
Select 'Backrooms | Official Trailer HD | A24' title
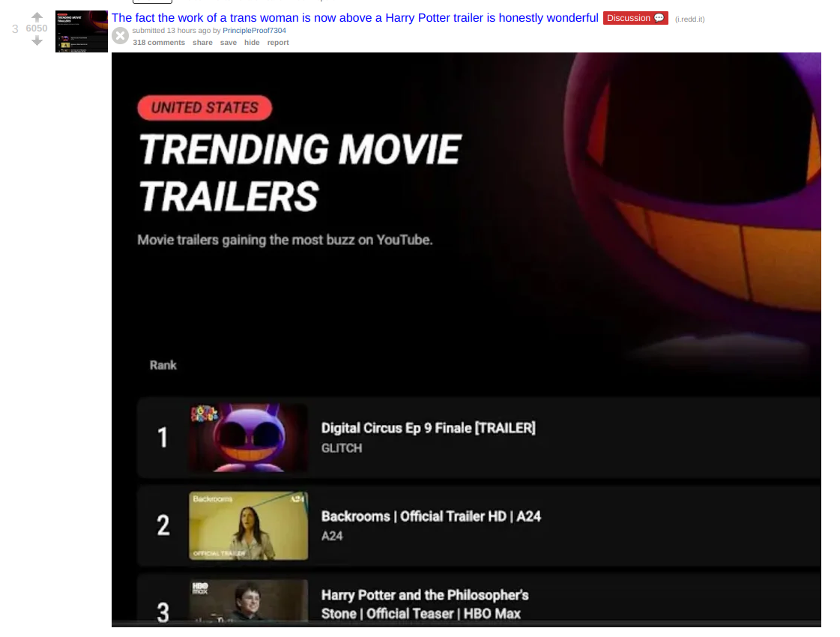click(x=432, y=516)
